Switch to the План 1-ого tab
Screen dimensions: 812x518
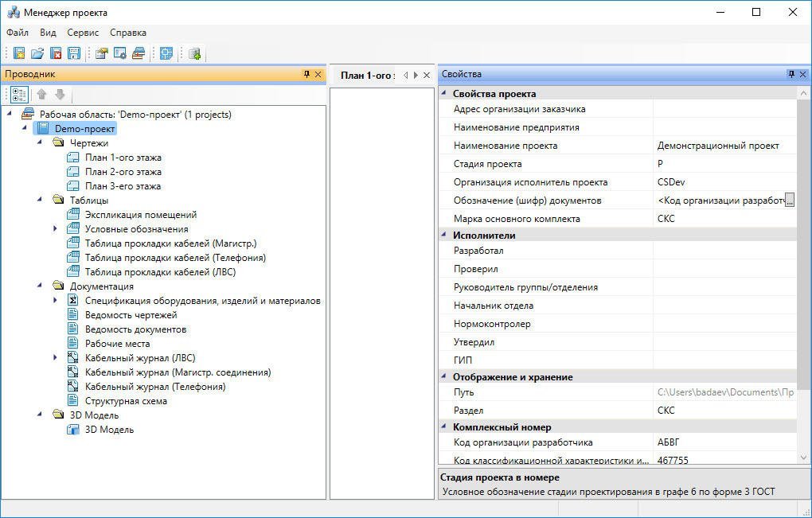tap(365, 76)
